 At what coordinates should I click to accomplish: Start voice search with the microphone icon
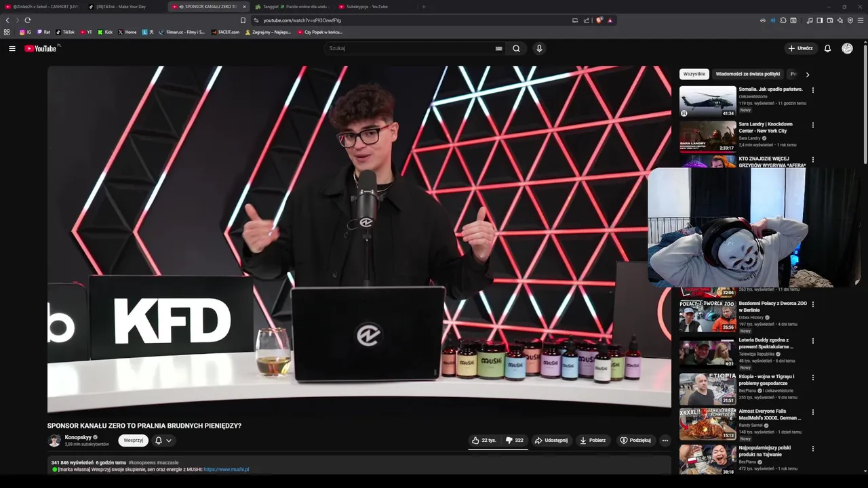tap(539, 48)
